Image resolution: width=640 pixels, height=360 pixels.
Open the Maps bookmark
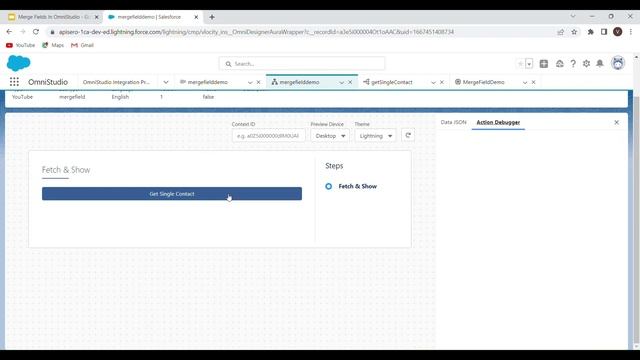(x=53, y=45)
